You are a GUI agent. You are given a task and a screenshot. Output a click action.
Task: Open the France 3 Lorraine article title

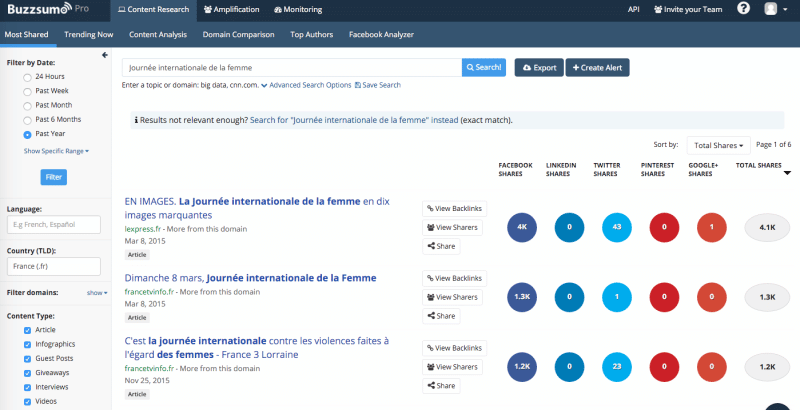(x=257, y=347)
